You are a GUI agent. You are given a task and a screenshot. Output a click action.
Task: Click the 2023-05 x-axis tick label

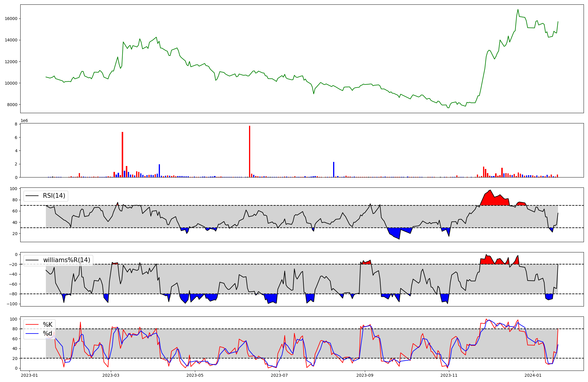click(195, 375)
